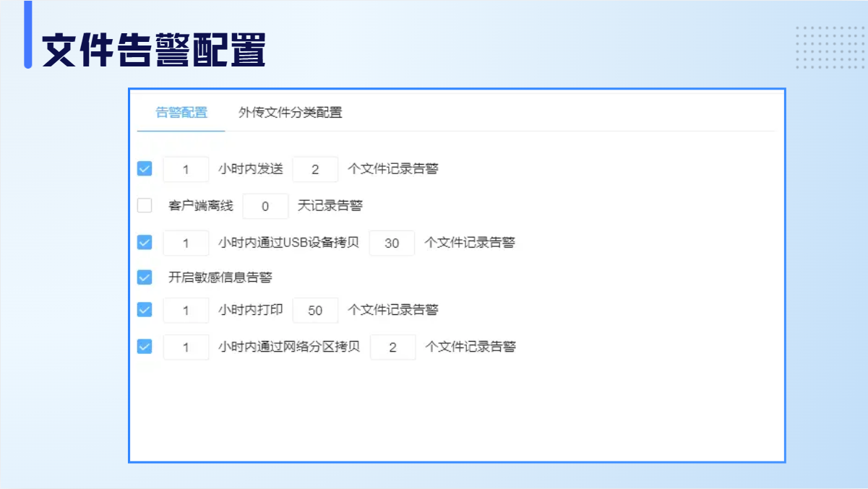Edit the USB copy file count field showing 30
868x489 pixels.
tap(392, 243)
